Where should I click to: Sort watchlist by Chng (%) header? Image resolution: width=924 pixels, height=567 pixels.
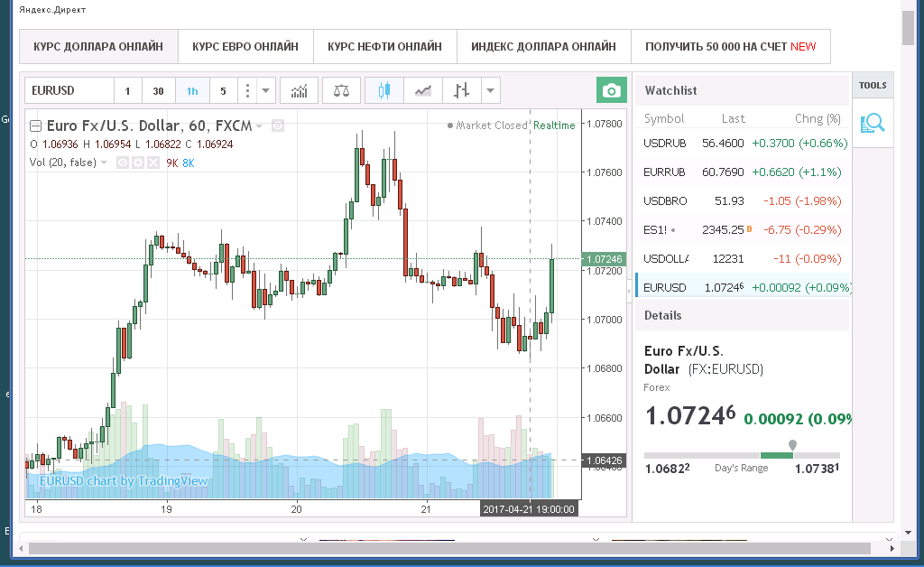818,118
